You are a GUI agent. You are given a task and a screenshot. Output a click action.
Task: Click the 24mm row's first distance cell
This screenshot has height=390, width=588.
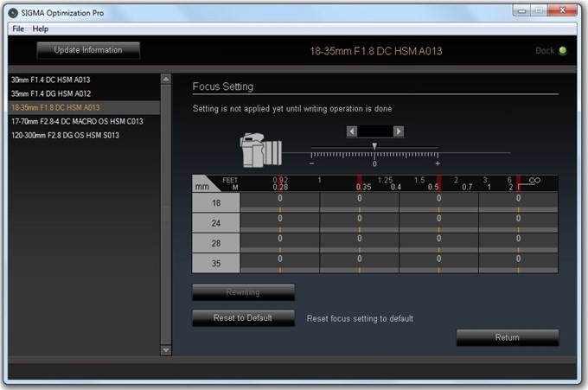(280, 221)
